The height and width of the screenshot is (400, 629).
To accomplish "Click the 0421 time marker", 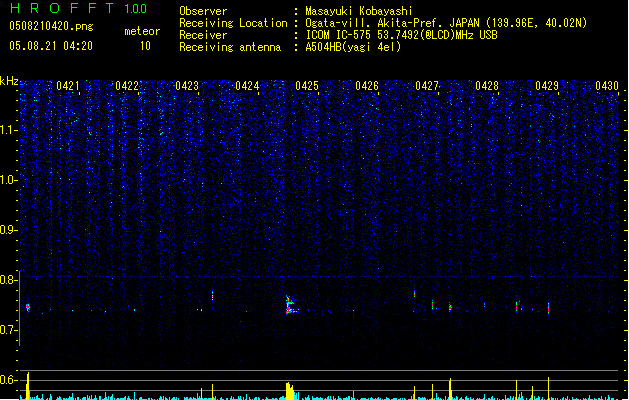I will pos(68,86).
